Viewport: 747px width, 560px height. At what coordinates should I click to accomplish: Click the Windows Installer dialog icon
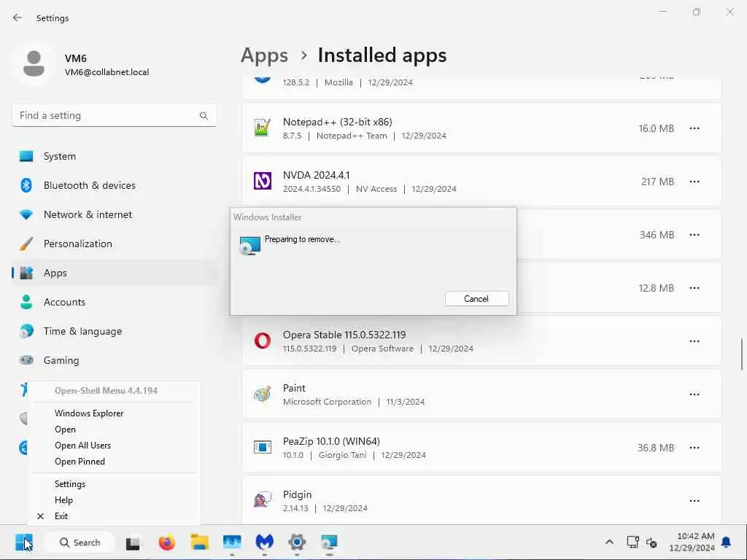[x=249, y=245]
